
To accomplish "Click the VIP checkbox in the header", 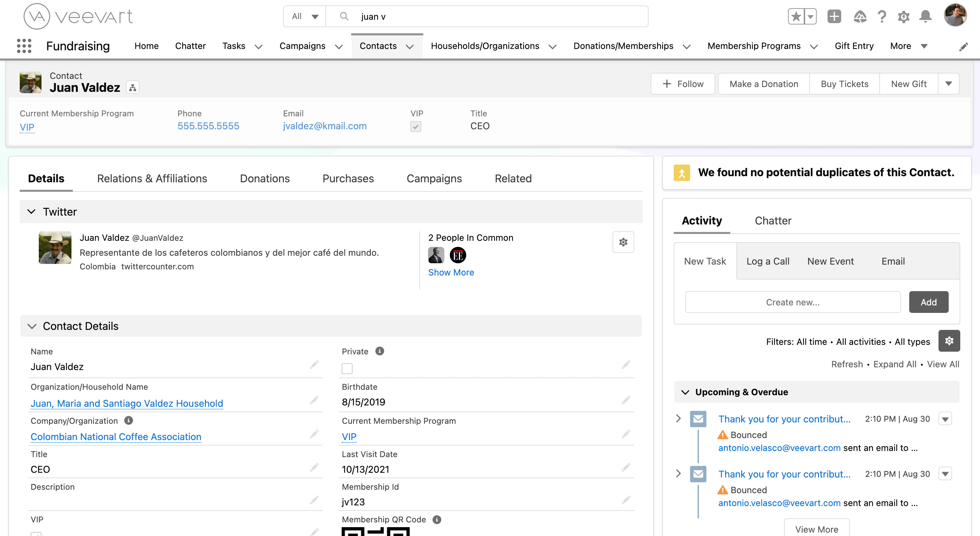I will tap(416, 126).
